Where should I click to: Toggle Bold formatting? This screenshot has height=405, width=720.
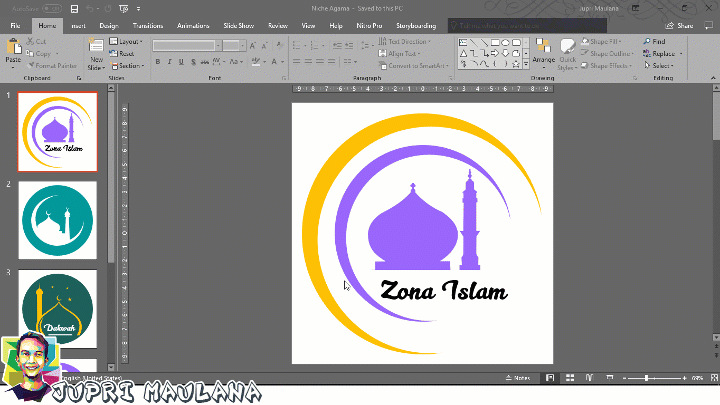pos(158,61)
